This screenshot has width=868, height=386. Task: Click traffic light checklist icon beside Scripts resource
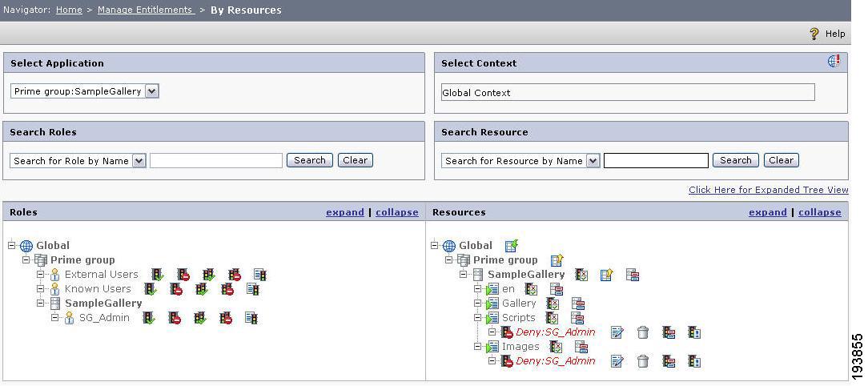[x=552, y=317]
